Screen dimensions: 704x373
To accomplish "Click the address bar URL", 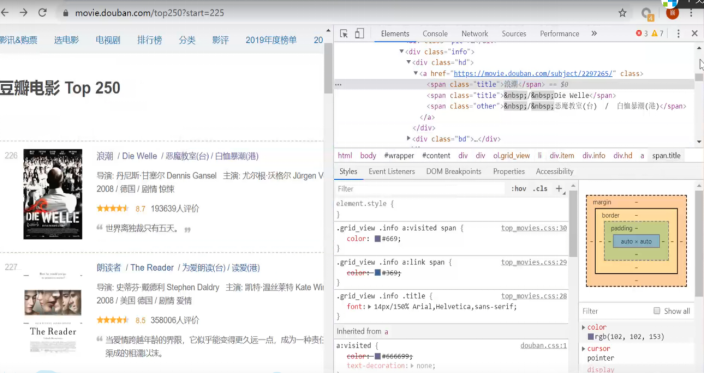I will (150, 13).
